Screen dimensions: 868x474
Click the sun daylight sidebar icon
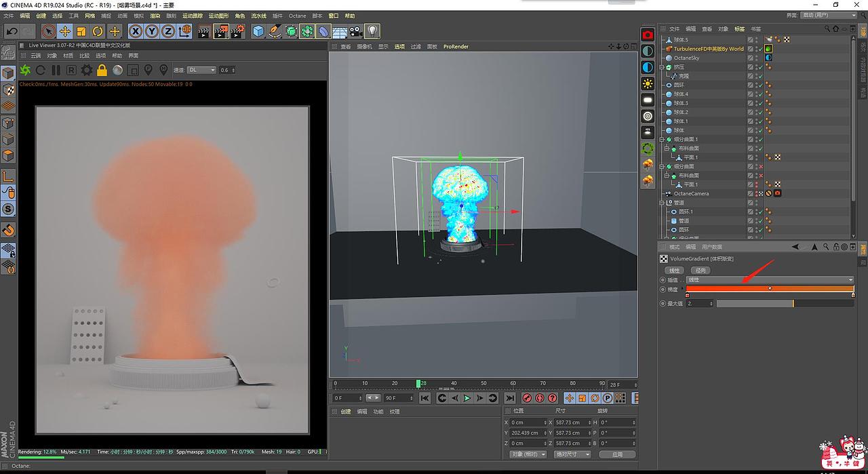[648, 83]
